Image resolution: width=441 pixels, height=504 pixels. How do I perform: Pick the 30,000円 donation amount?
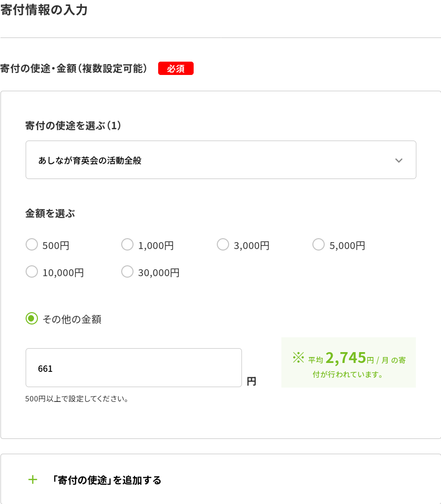click(127, 272)
